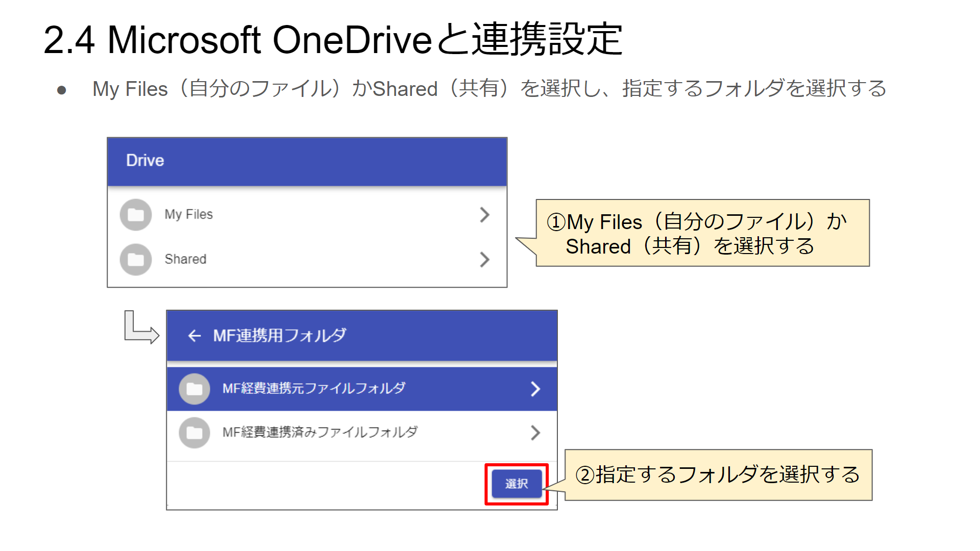The image size is (980, 551).
Task: Click the MF経費連携元ファイルフォルダ folder icon
Action: (194, 389)
